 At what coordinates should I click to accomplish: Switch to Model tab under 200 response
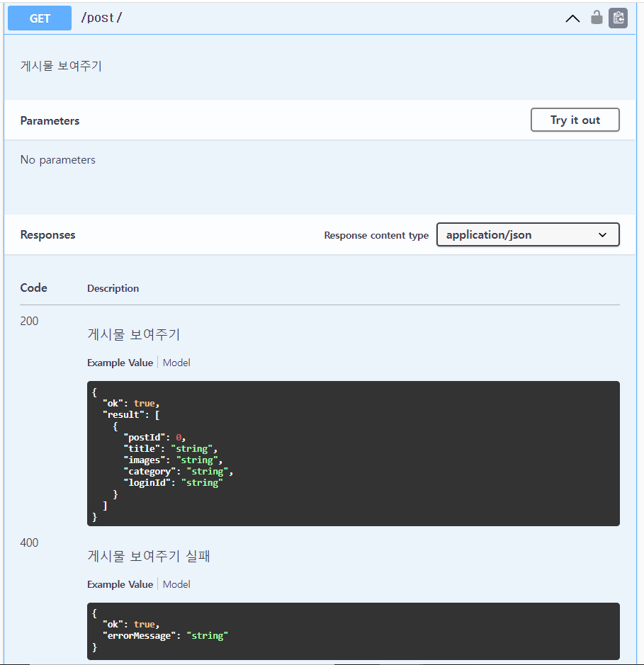click(x=176, y=363)
